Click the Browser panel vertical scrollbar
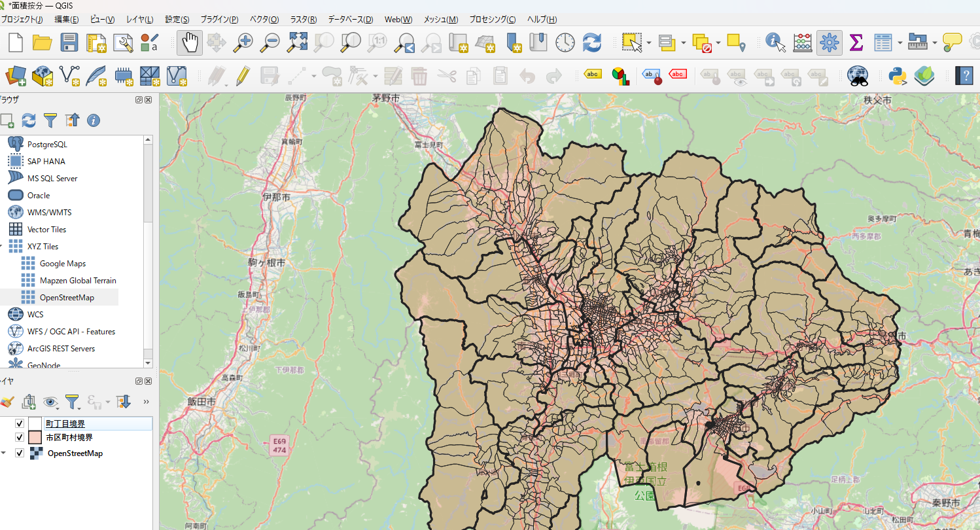Screen dimensions: 980x530 click(x=148, y=251)
